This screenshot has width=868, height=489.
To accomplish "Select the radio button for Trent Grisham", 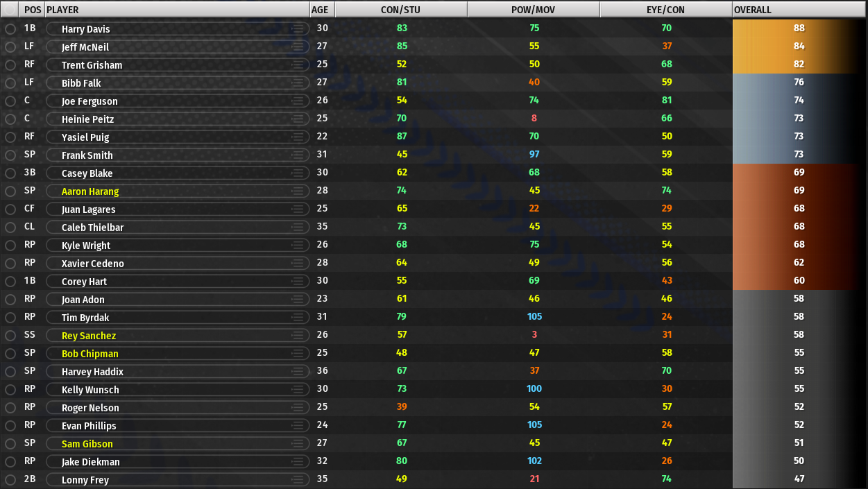I will 10,65.
